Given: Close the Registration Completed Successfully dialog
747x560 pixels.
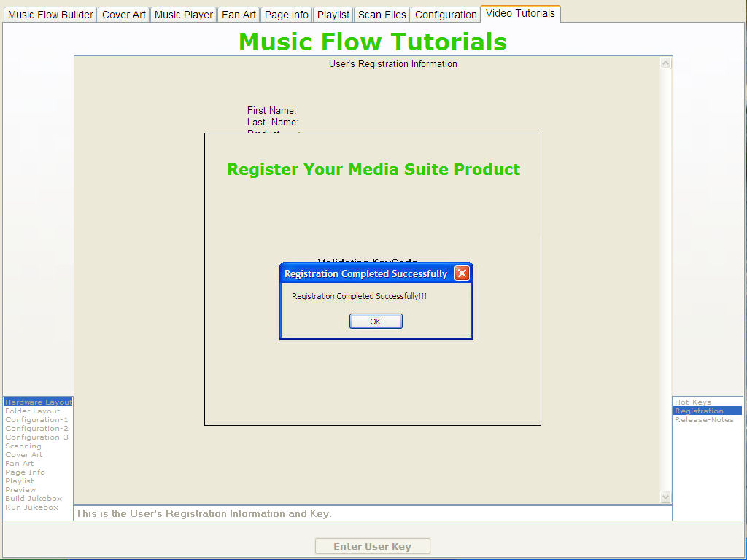Looking at the screenshot, I should click(x=462, y=273).
